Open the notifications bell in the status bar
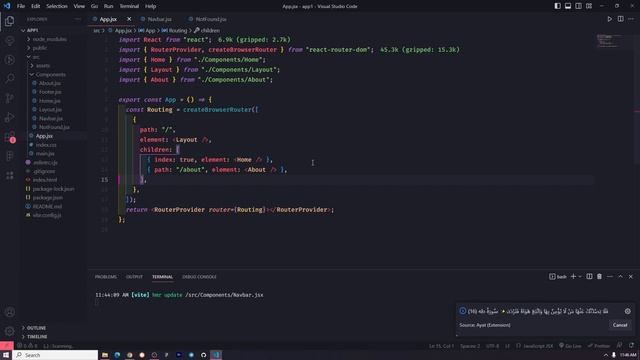 (x=631, y=346)
